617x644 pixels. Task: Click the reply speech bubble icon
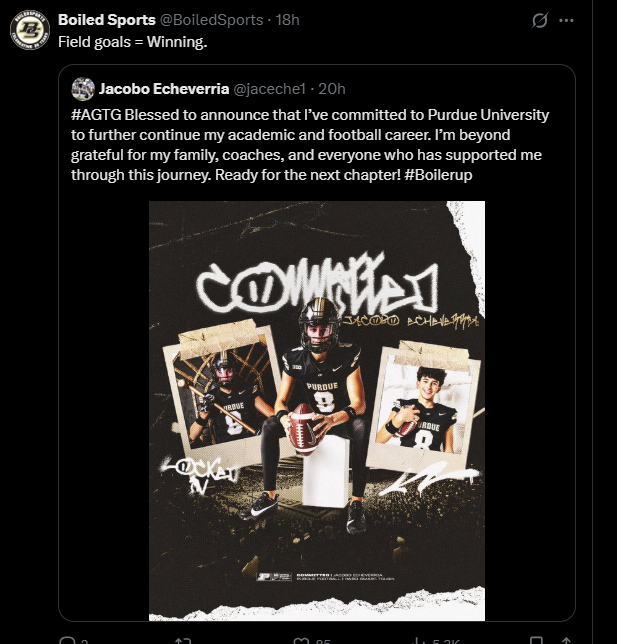pos(67,640)
